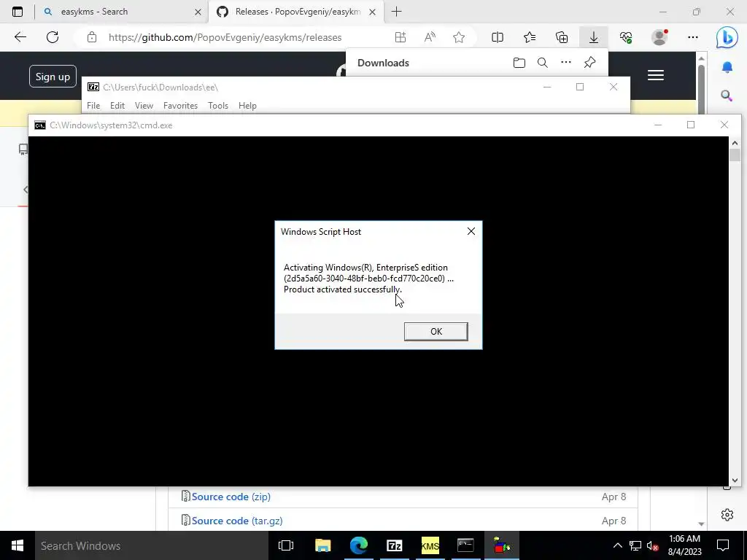Open the 7-Zip Tools menu
This screenshot has width=747, height=560.
point(217,106)
